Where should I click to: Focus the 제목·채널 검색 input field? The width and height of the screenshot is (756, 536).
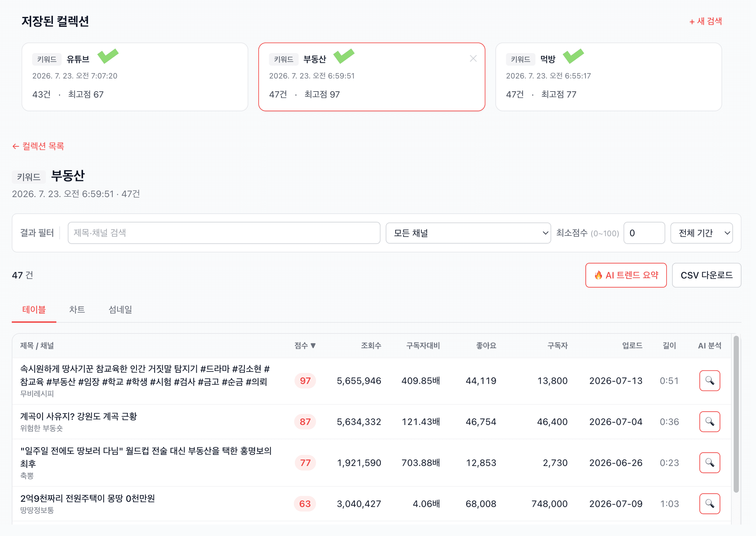224,233
